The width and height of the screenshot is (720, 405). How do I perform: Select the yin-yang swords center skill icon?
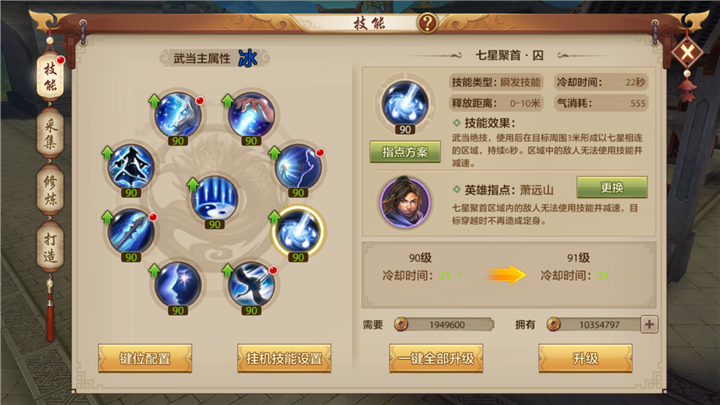pyautogui.click(x=214, y=199)
